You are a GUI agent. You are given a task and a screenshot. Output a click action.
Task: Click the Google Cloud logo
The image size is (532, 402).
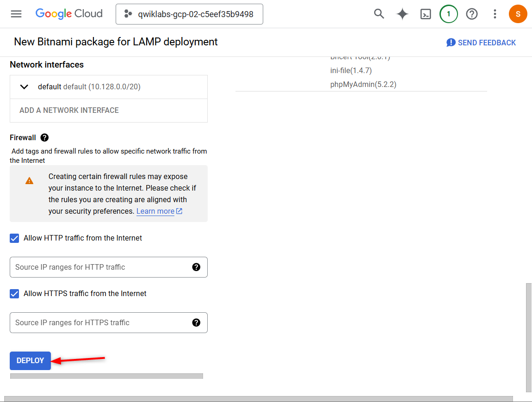[x=69, y=13]
